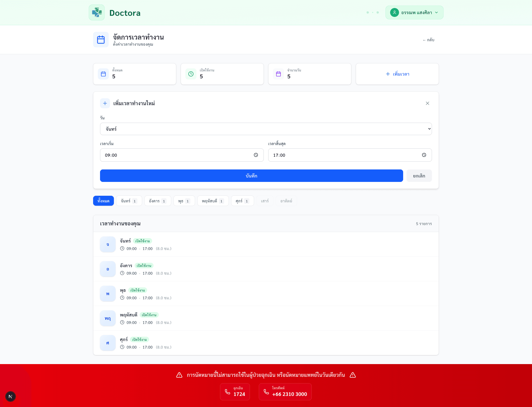Select the ทั้งหมด filter tab
Image resolution: width=532 pixels, height=407 pixels.
click(x=103, y=201)
